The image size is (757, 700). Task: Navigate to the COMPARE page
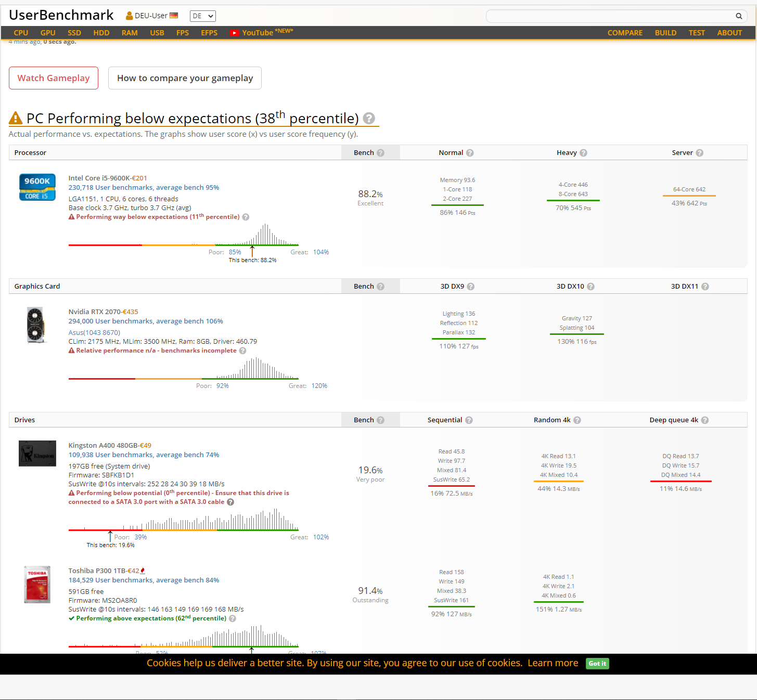click(625, 32)
